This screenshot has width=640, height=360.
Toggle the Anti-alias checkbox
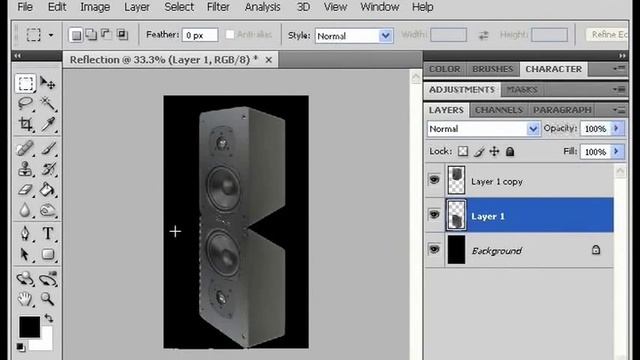point(230,35)
